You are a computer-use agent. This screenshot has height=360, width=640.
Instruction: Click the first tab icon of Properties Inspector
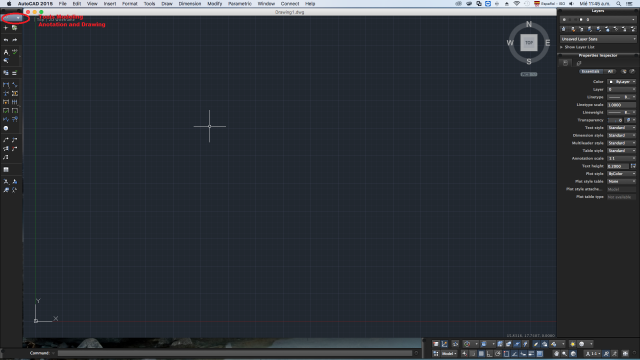565,63
